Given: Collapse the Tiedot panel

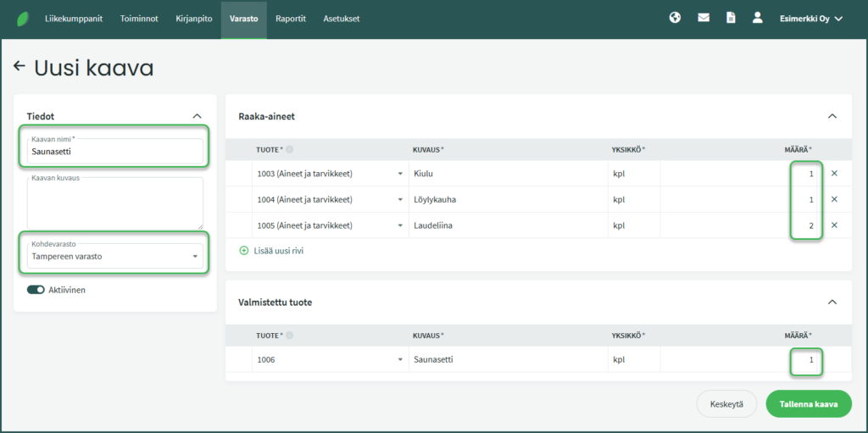Looking at the screenshot, I should 197,116.
